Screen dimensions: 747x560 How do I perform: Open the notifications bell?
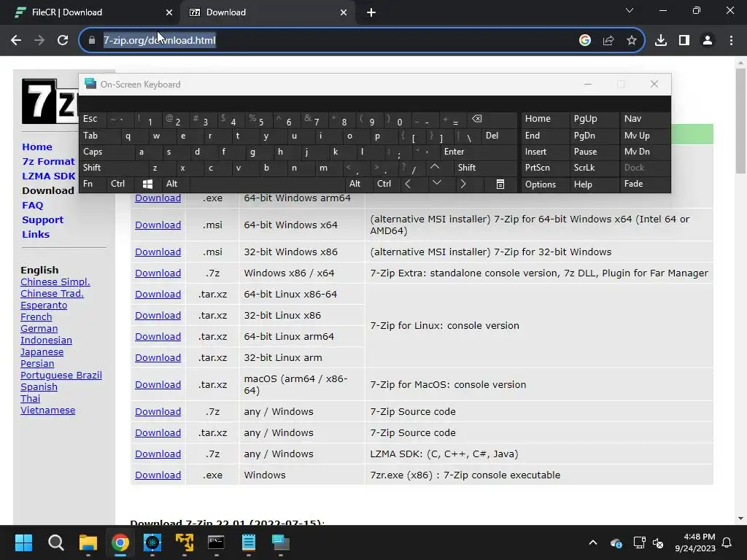(727, 542)
